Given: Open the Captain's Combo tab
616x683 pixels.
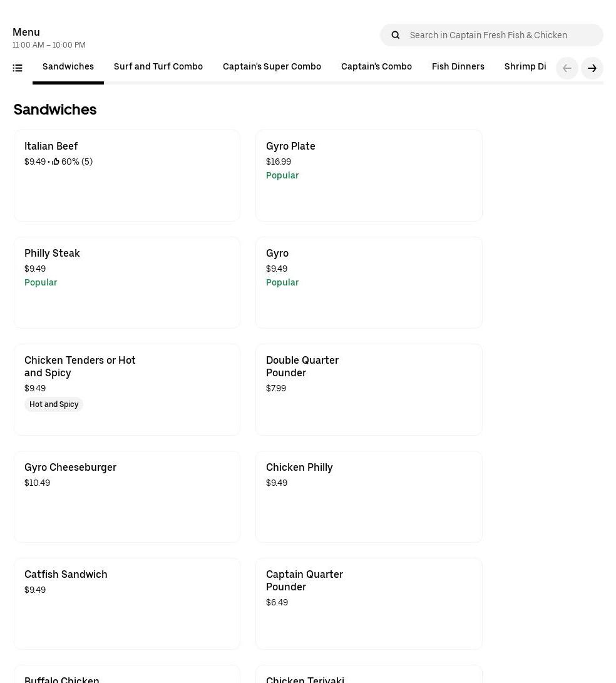Looking at the screenshot, I should point(376,67).
